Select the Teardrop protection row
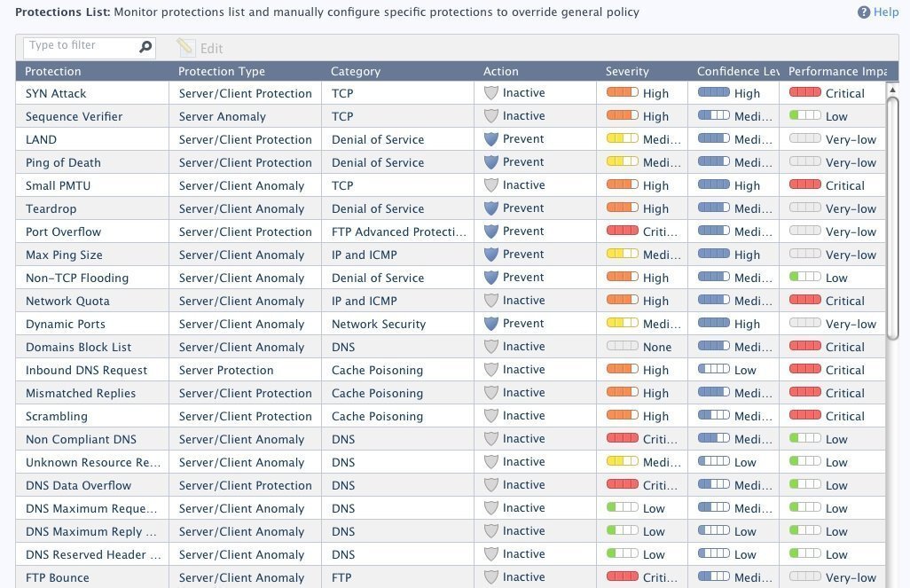The height and width of the screenshot is (588, 910). [51, 208]
